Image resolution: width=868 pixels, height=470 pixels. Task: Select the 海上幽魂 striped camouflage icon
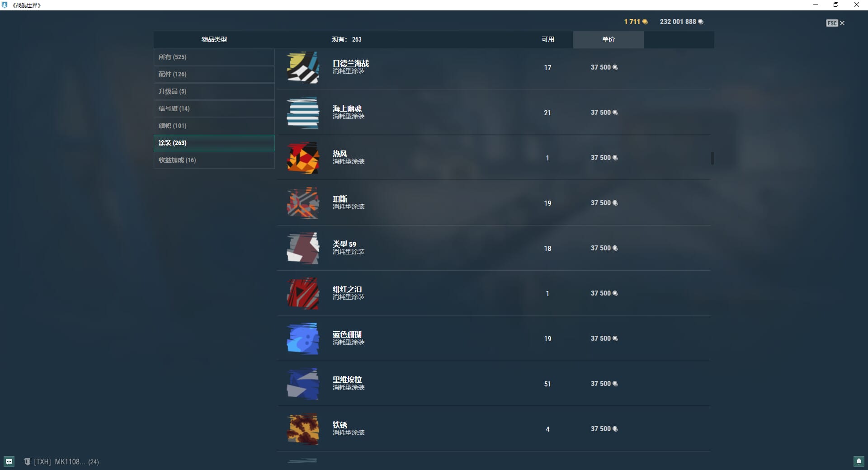tap(303, 113)
